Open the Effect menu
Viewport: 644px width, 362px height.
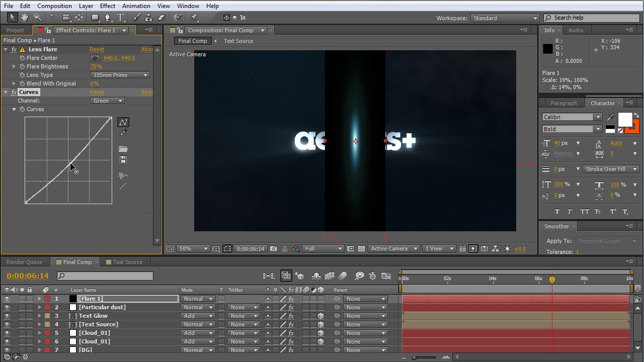pos(107,6)
